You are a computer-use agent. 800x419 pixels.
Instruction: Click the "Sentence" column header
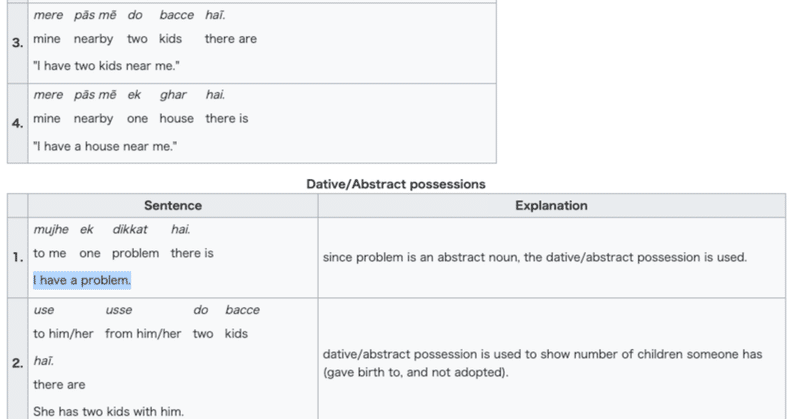click(x=173, y=205)
